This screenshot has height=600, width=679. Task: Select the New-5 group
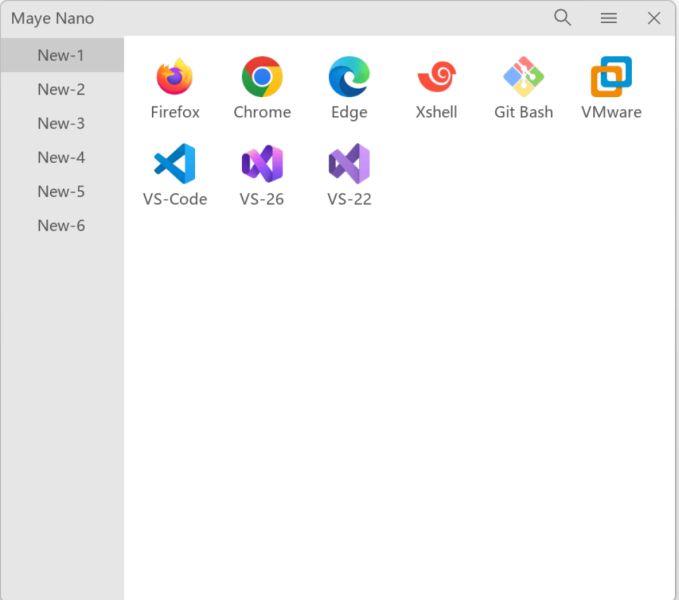tap(62, 191)
